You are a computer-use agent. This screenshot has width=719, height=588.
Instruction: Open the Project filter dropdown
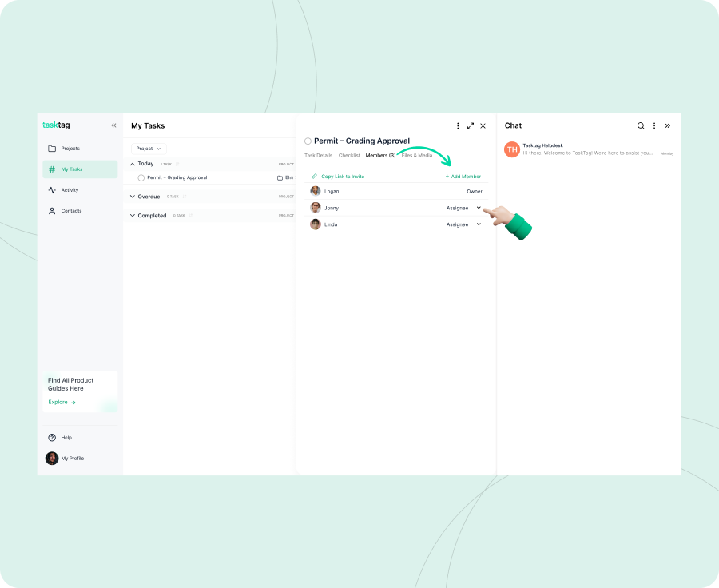click(x=147, y=148)
